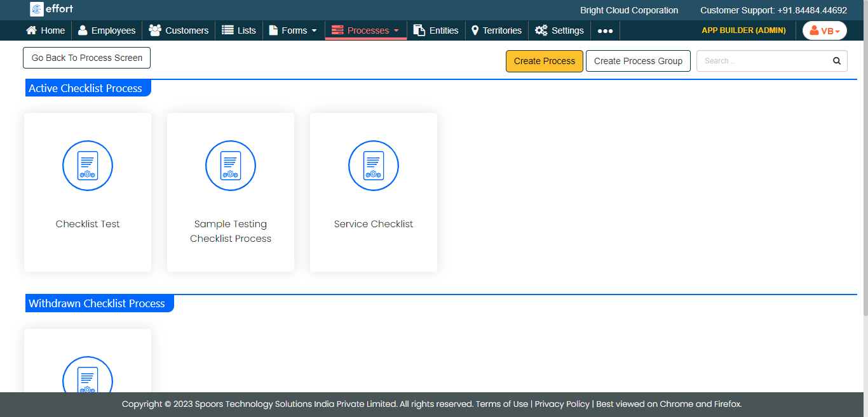
Task: Click the three-dots more menu icon
Action: click(x=605, y=30)
